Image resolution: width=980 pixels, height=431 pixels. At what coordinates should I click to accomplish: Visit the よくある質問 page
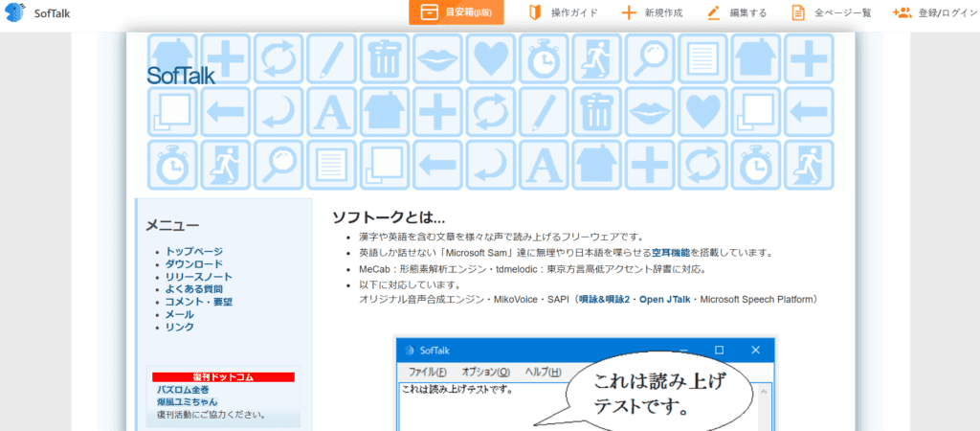coord(193,289)
